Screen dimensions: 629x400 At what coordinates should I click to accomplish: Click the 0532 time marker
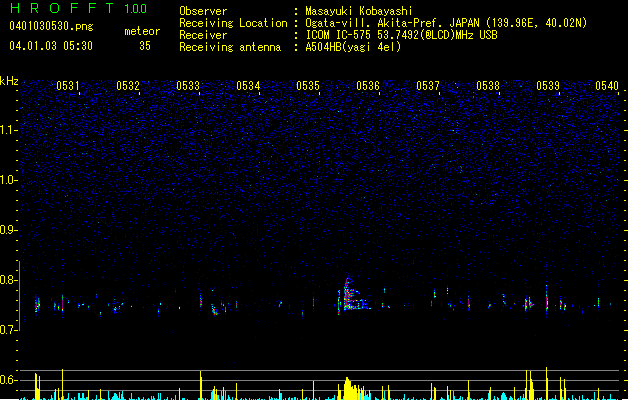click(128, 86)
